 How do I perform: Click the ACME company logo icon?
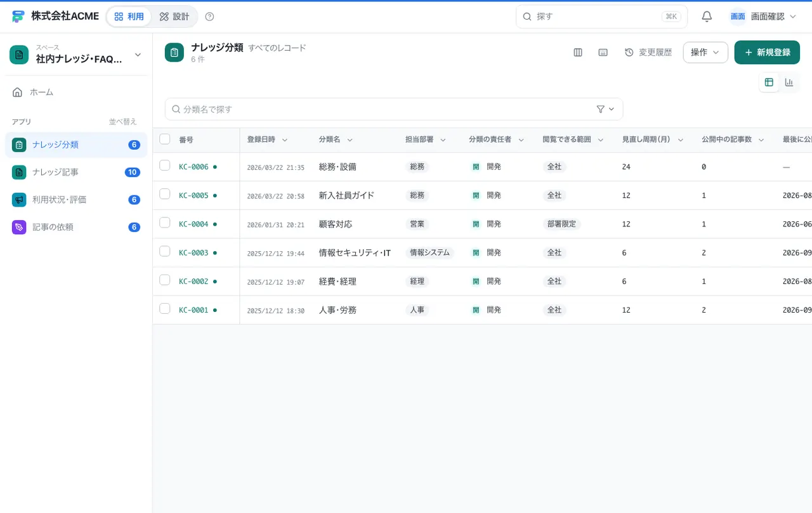(x=18, y=16)
